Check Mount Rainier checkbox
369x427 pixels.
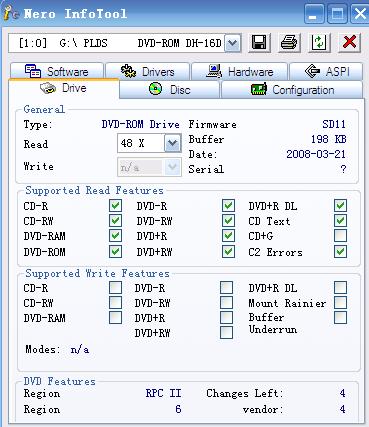pos(340,303)
